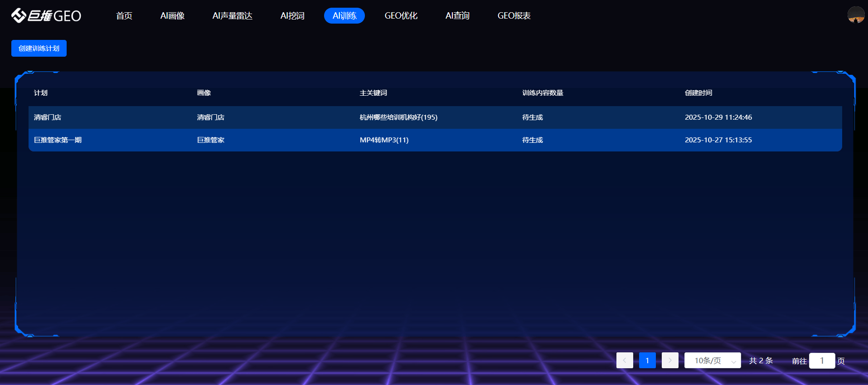Click the 训练内容数量 column header
This screenshot has height=385, width=868.
point(543,93)
